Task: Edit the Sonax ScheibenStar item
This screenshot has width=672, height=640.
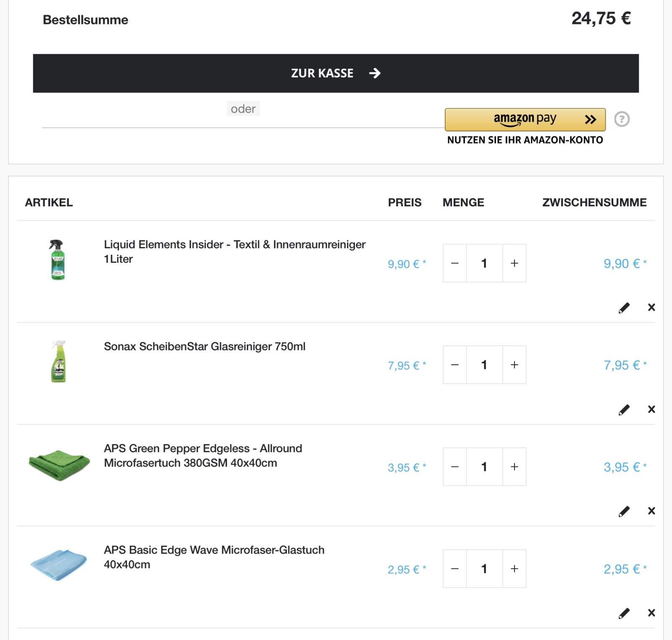Action: click(x=624, y=410)
